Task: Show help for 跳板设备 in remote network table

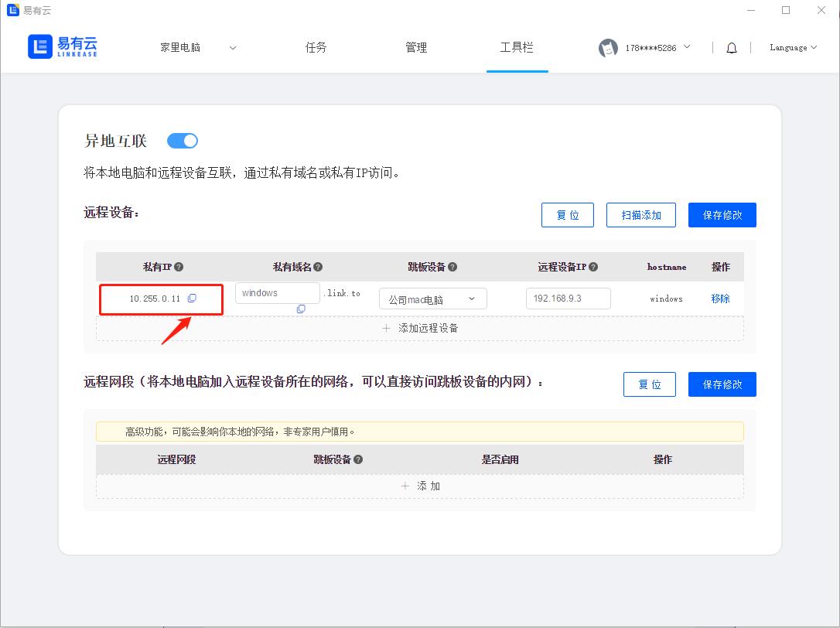Action: point(358,459)
